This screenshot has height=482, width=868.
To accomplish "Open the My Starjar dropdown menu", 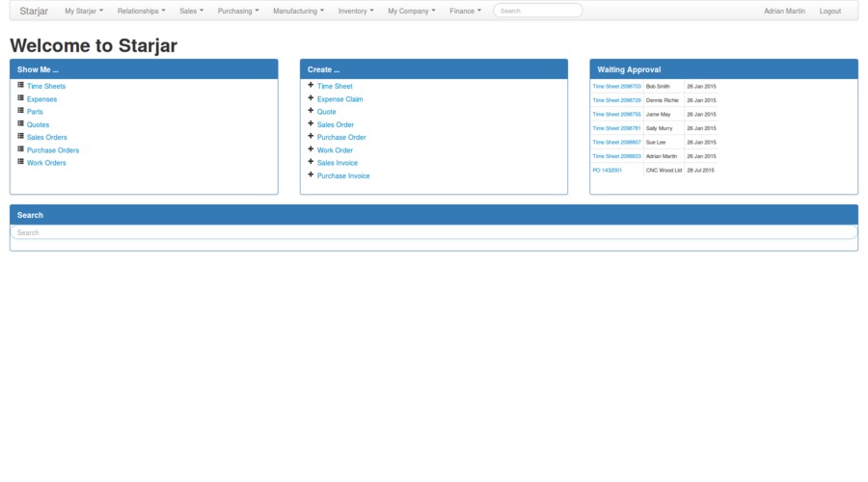I will click(84, 11).
